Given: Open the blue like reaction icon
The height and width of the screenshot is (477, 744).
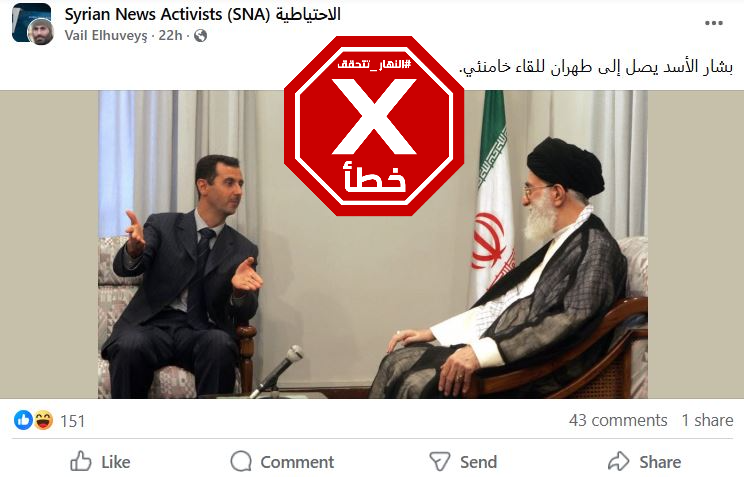Looking at the screenshot, I should point(23,420).
